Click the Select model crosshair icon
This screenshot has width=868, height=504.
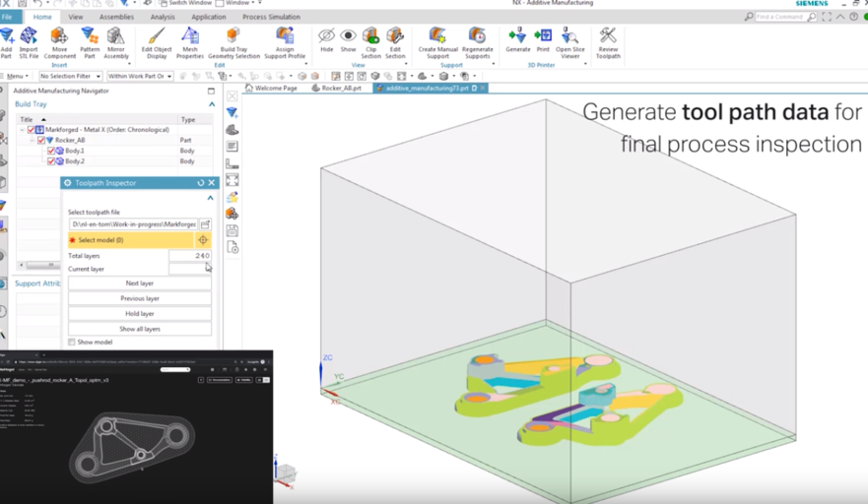(203, 240)
